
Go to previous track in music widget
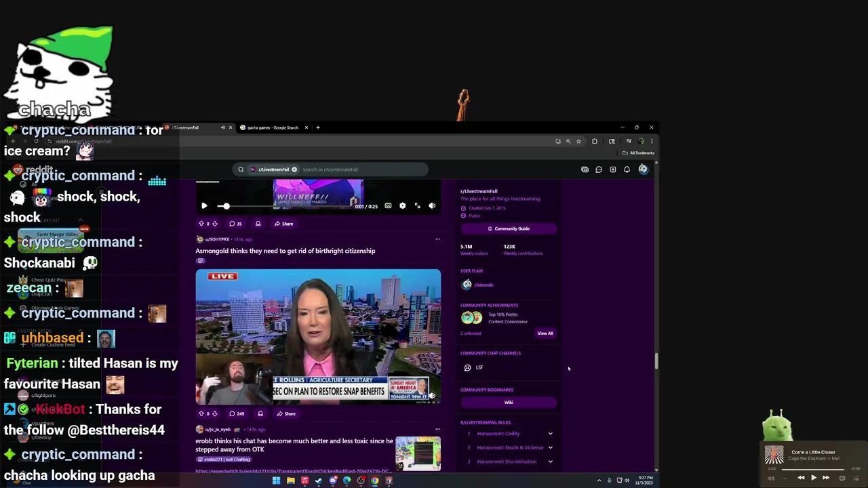801,478
